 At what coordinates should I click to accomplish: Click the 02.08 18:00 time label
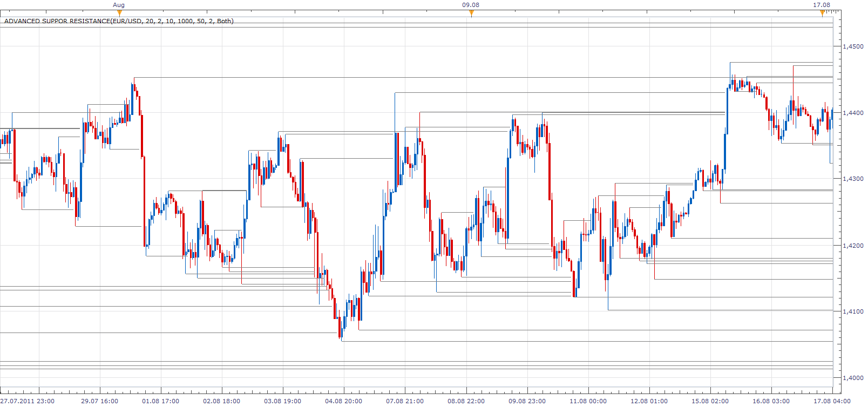(222, 401)
